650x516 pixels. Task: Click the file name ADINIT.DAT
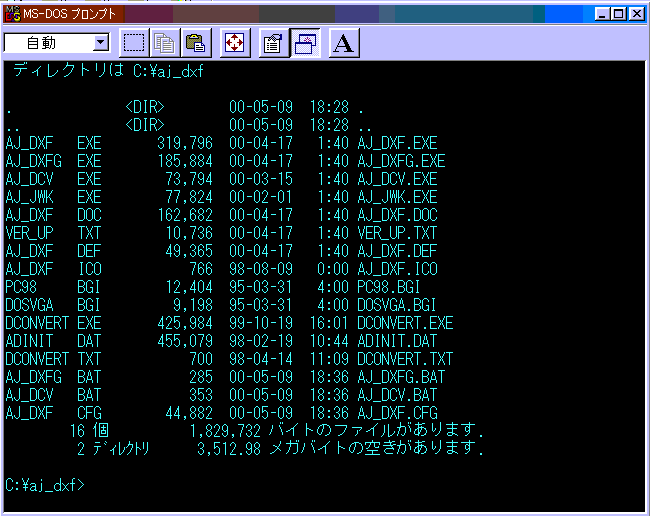click(x=397, y=341)
